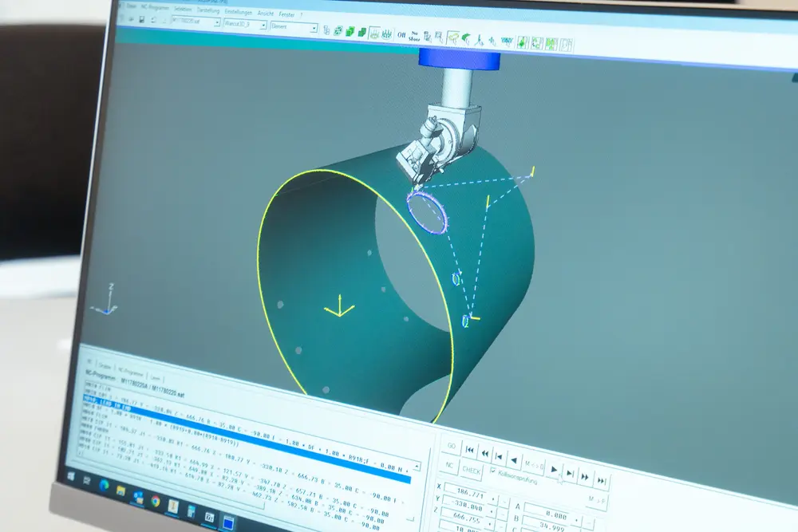Viewport: 798px width, 532px height.
Task: Jump to the simulation start button
Action: (x=469, y=451)
